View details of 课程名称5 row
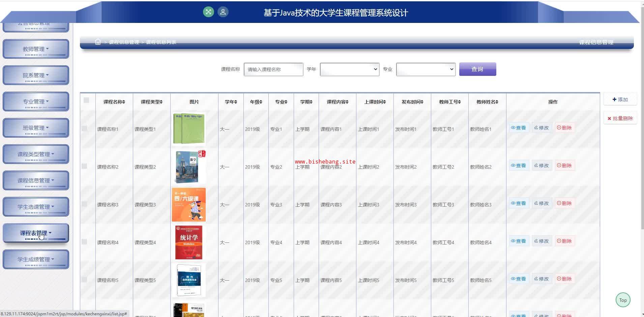This screenshot has width=644, height=317. 519,279
